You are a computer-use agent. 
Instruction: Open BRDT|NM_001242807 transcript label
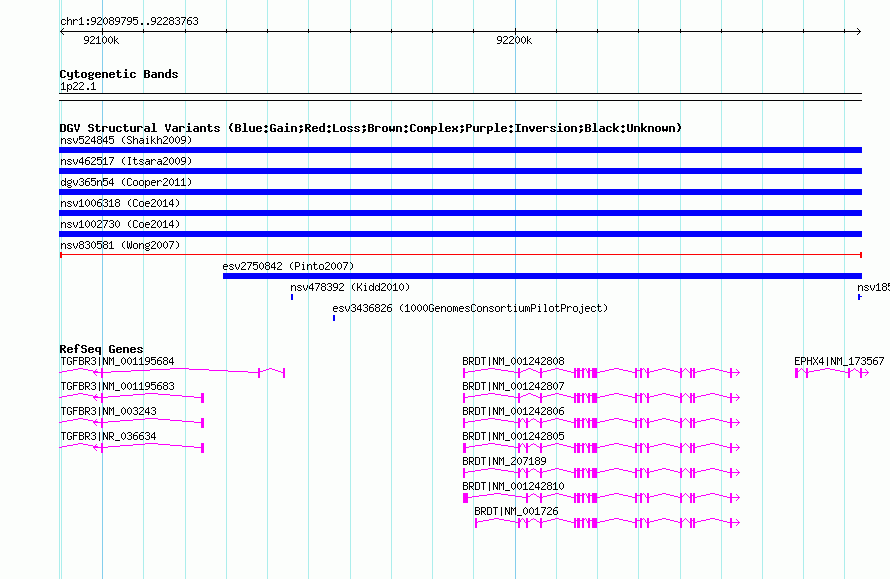click(513, 386)
